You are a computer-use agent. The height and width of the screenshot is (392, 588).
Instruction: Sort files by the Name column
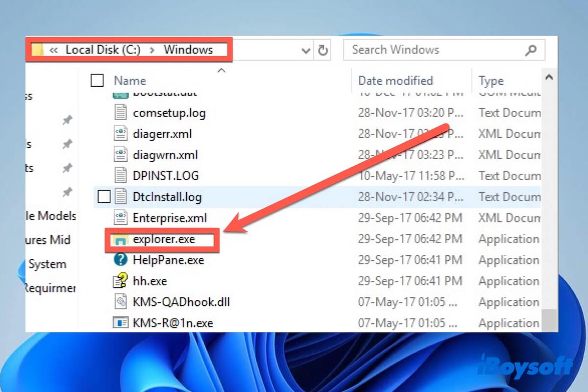(x=130, y=81)
